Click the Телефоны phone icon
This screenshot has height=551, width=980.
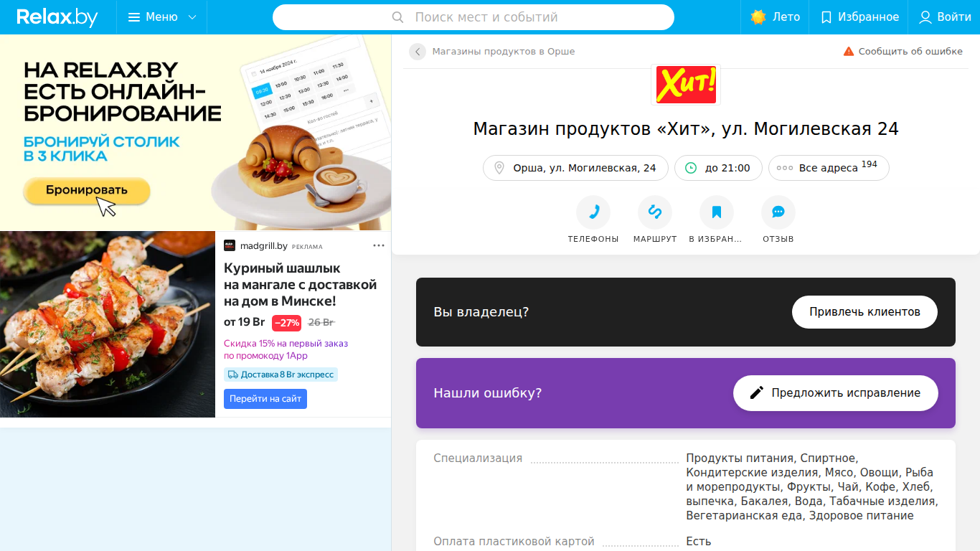(x=593, y=212)
